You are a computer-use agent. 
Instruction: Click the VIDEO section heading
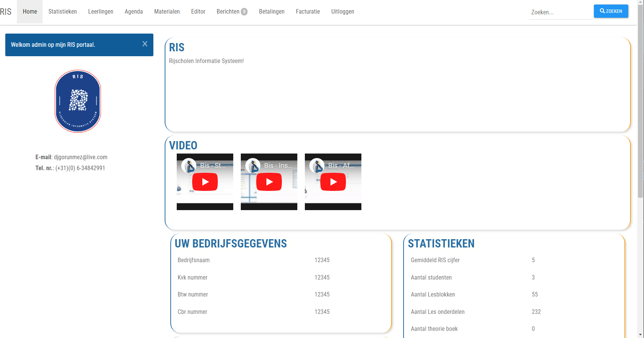[183, 146]
